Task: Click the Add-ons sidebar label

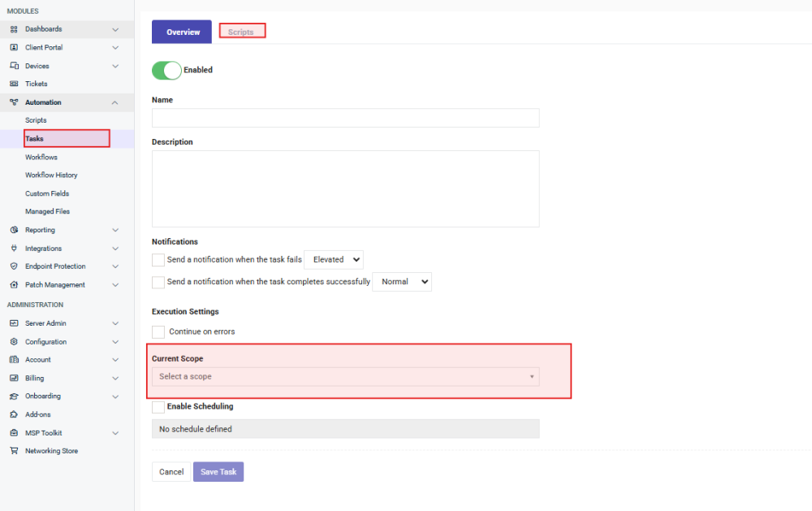Action: pyautogui.click(x=38, y=414)
